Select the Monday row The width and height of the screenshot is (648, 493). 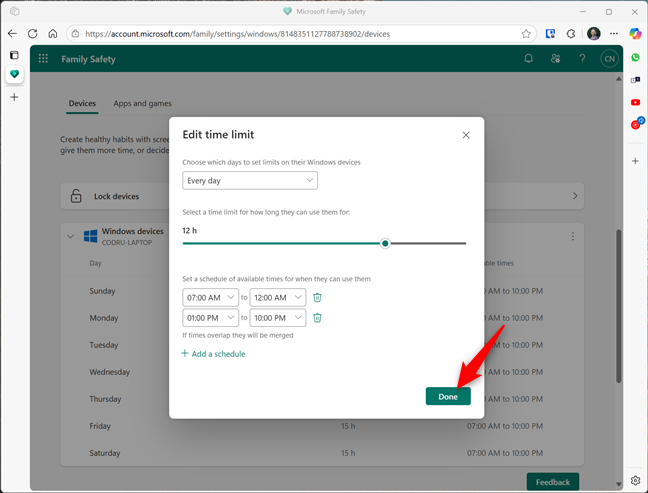[x=322, y=318]
